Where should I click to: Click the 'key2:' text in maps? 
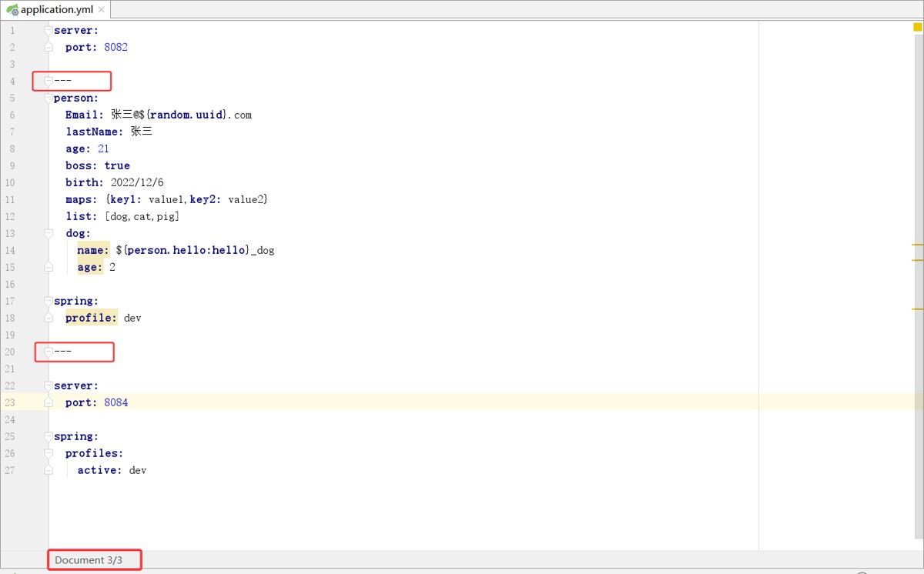tap(206, 199)
